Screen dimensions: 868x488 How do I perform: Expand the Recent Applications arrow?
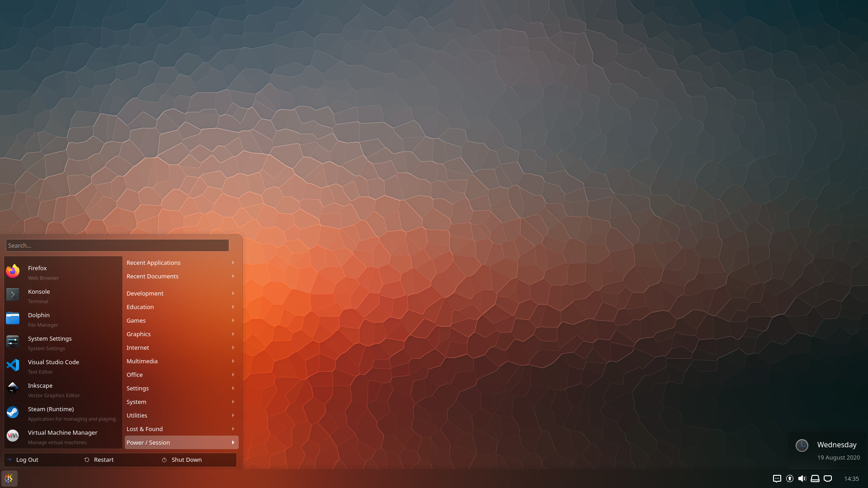tap(233, 263)
